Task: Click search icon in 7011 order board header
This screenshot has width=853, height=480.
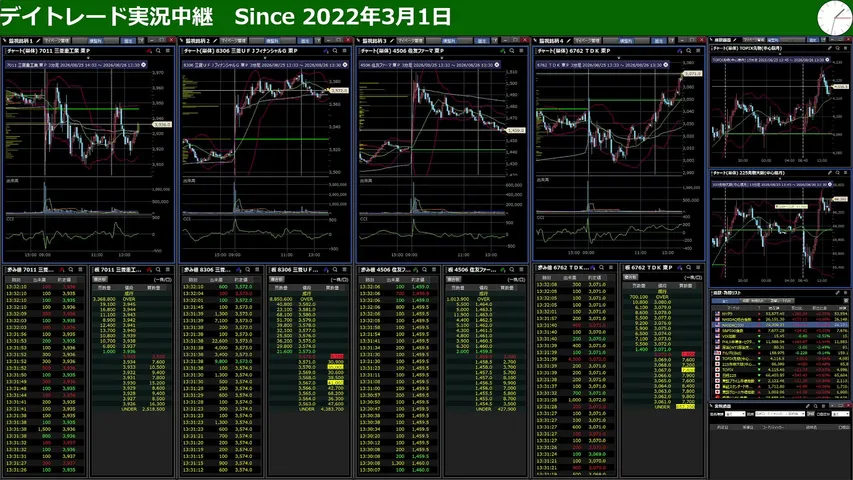Action: pyautogui.click(x=158, y=269)
